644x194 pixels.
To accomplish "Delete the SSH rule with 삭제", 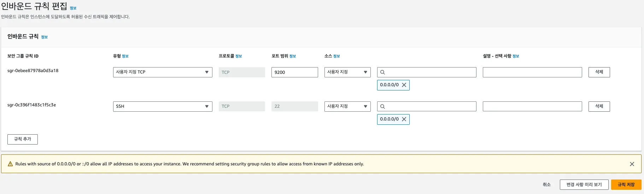I will coord(599,107).
